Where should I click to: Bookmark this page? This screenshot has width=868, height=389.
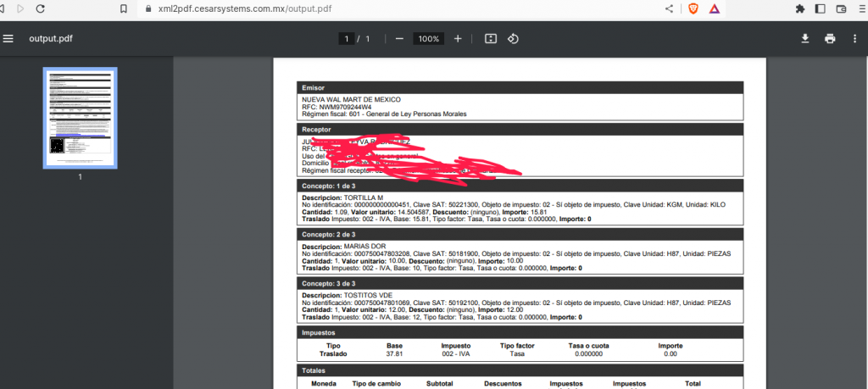click(x=125, y=8)
